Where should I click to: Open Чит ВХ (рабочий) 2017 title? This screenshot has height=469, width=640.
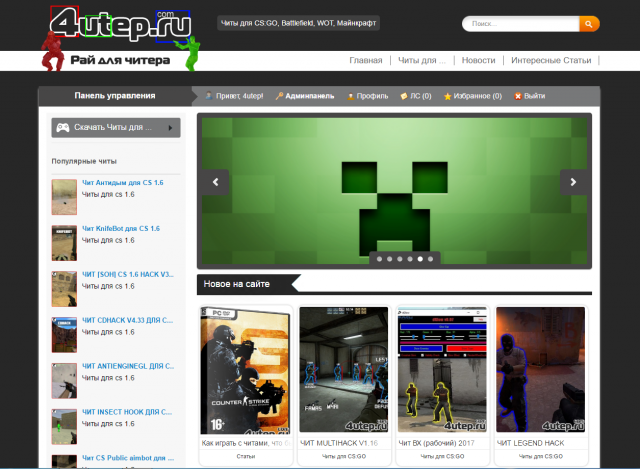pyautogui.click(x=436, y=443)
